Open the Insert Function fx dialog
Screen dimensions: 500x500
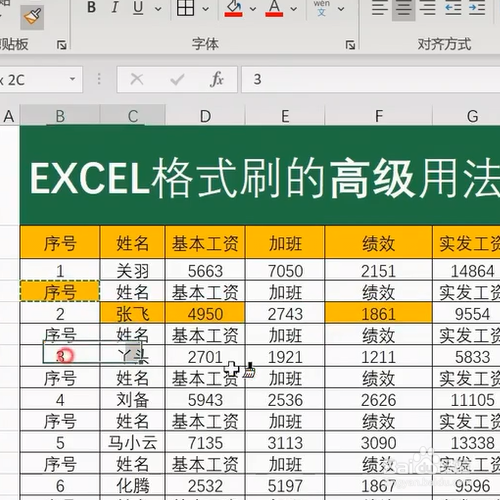[x=217, y=79]
